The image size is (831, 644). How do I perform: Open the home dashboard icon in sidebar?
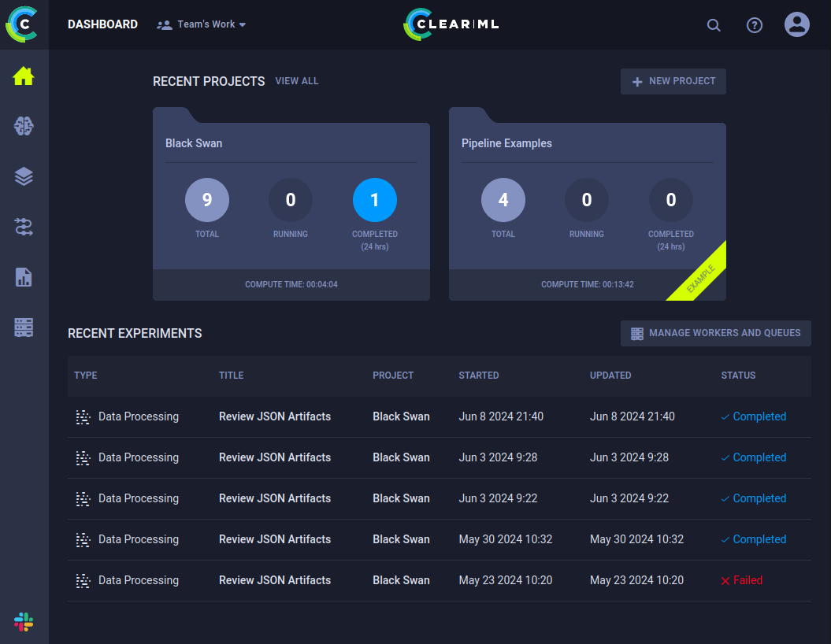(x=24, y=76)
